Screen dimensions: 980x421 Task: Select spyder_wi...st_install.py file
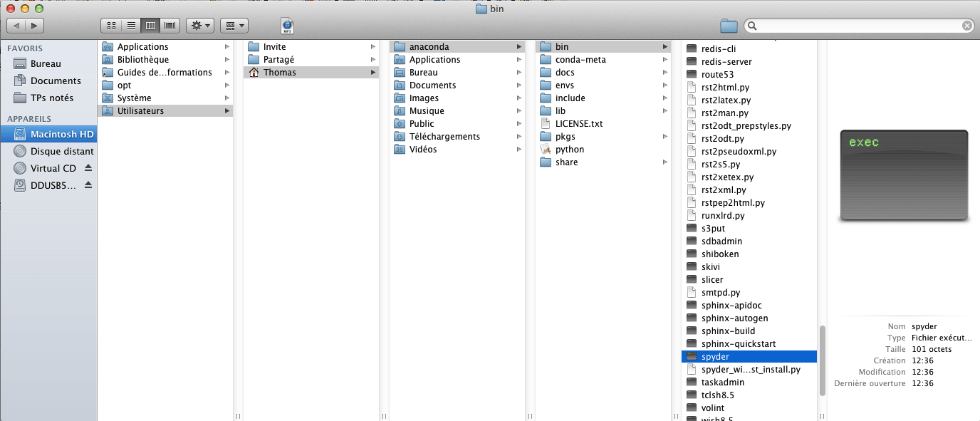coord(749,370)
